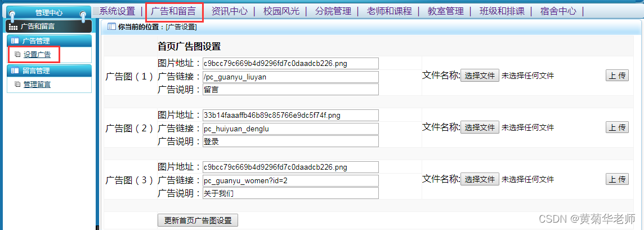The image size is (644, 230).
Task: Click 选择文件 for 广告图(2)
Action: coord(480,127)
